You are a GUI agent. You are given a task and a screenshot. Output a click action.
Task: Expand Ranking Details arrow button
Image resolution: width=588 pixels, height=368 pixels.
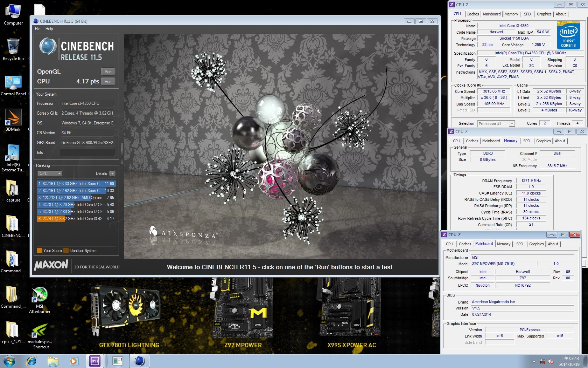click(x=112, y=173)
